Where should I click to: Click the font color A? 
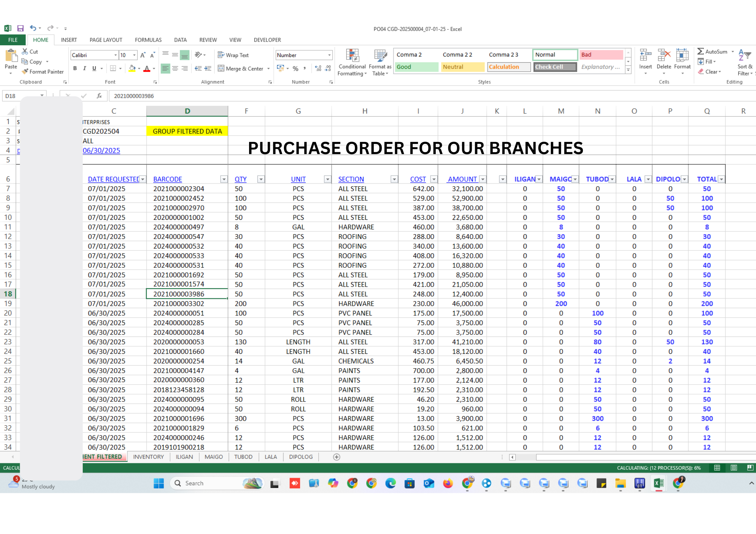tap(147, 68)
